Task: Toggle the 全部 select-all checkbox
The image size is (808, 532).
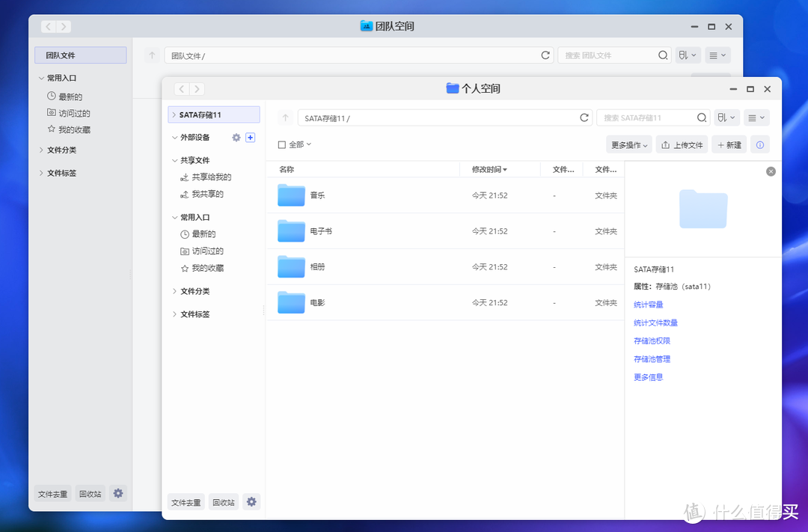Action: 280,144
